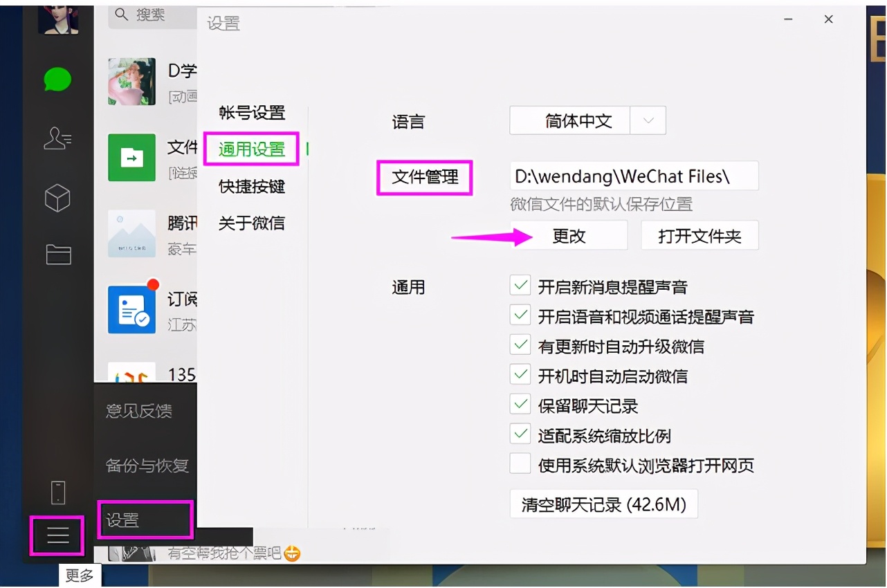Uncheck 保留聊天记录
The image size is (887, 588).
[x=520, y=404]
